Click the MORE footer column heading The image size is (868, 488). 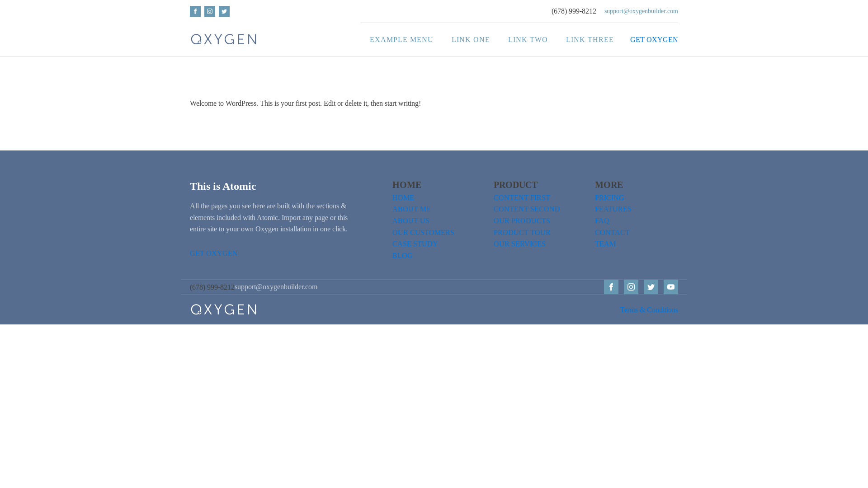tap(609, 185)
